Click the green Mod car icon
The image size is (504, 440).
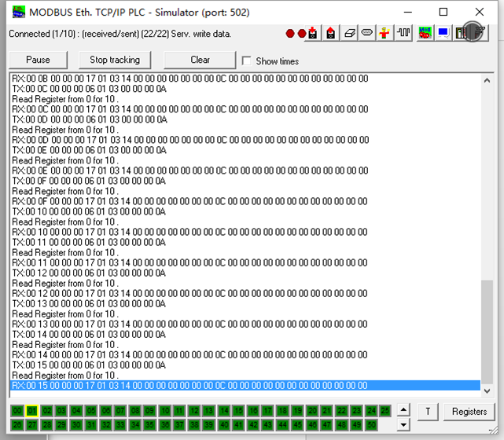point(425,33)
